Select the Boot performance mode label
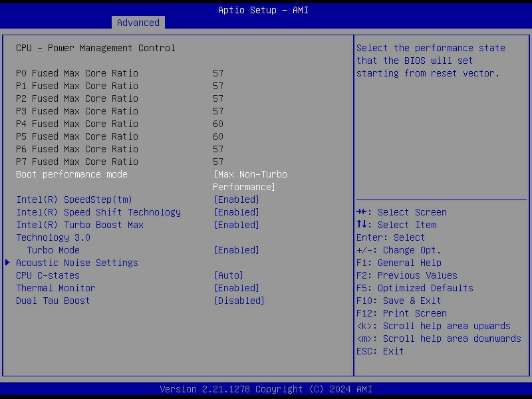Image resolution: width=532 pixels, height=399 pixels. [72, 174]
